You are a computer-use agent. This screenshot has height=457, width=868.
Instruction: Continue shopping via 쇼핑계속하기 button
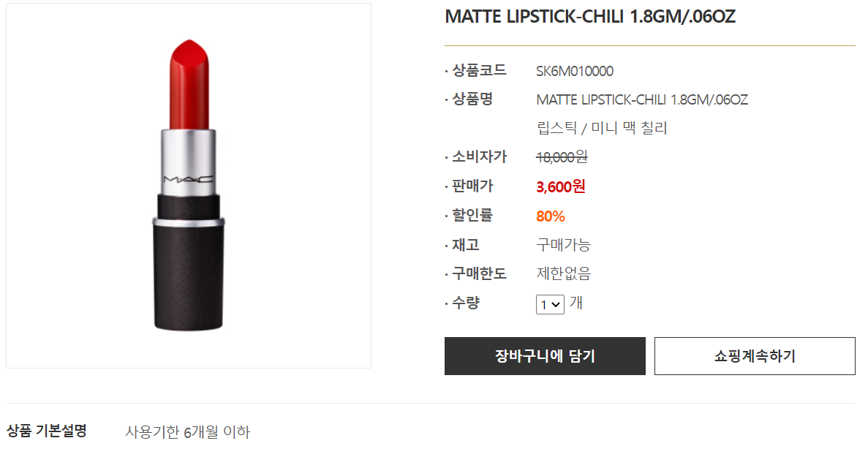click(x=755, y=356)
